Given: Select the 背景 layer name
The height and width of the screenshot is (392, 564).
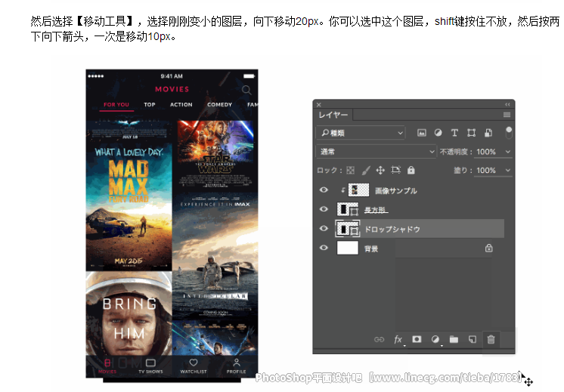Looking at the screenshot, I should 371,248.
